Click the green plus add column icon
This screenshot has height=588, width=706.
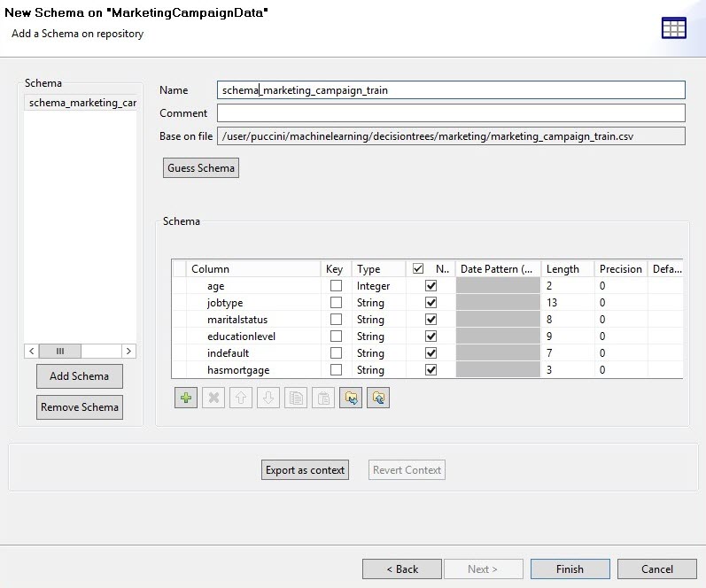186,398
